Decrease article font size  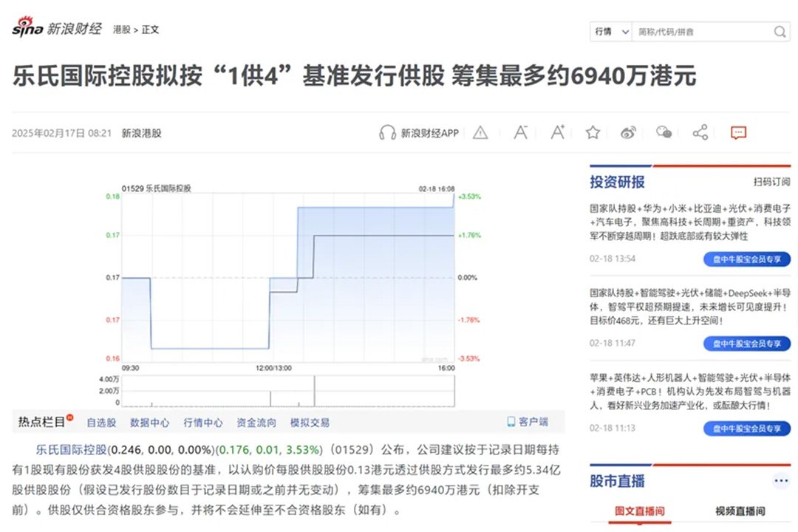point(520,133)
